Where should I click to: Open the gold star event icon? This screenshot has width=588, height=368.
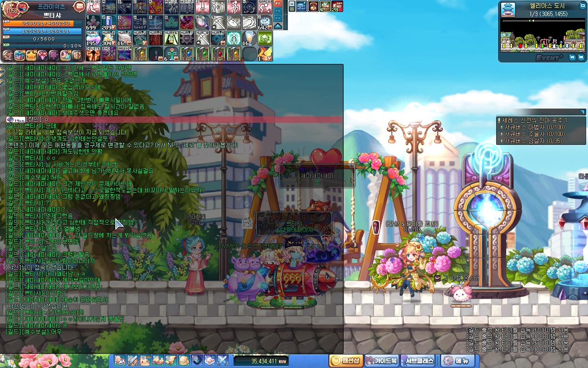tap(31, 56)
